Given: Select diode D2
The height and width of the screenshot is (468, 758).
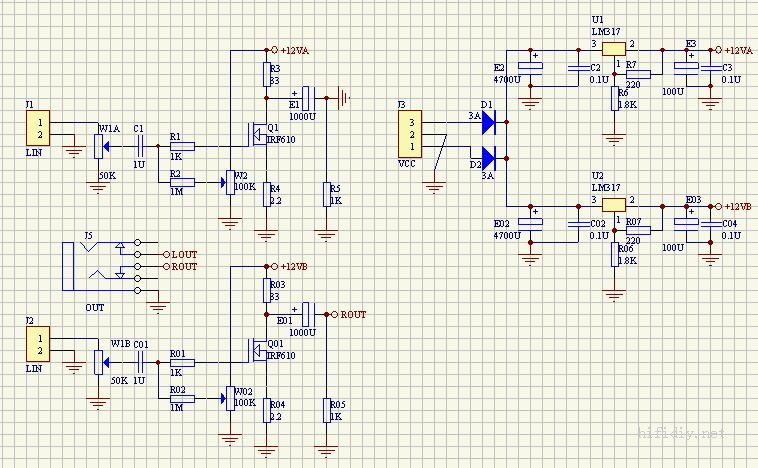Looking at the screenshot, I should [x=489, y=157].
